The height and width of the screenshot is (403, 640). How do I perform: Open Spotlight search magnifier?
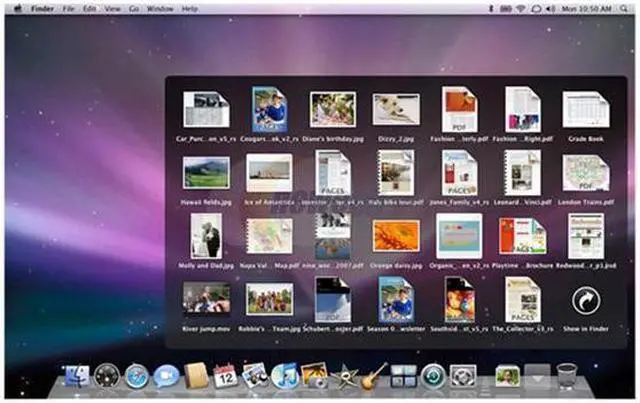coord(624,9)
